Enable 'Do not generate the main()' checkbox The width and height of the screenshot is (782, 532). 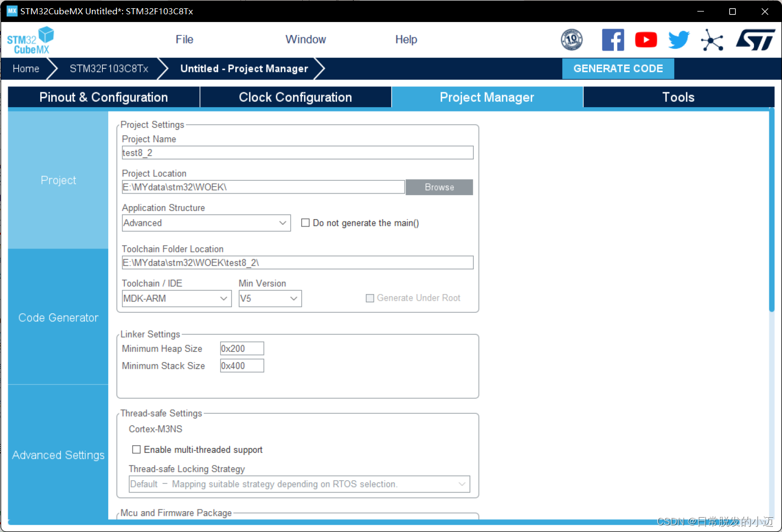pyautogui.click(x=306, y=223)
